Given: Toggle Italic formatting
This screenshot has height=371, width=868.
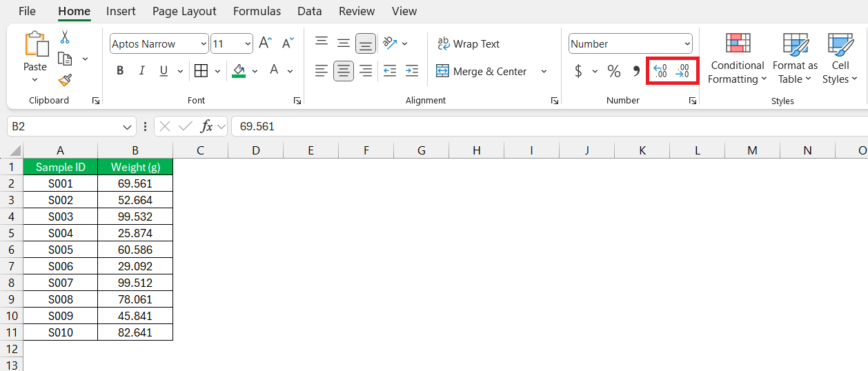Looking at the screenshot, I should (142, 71).
